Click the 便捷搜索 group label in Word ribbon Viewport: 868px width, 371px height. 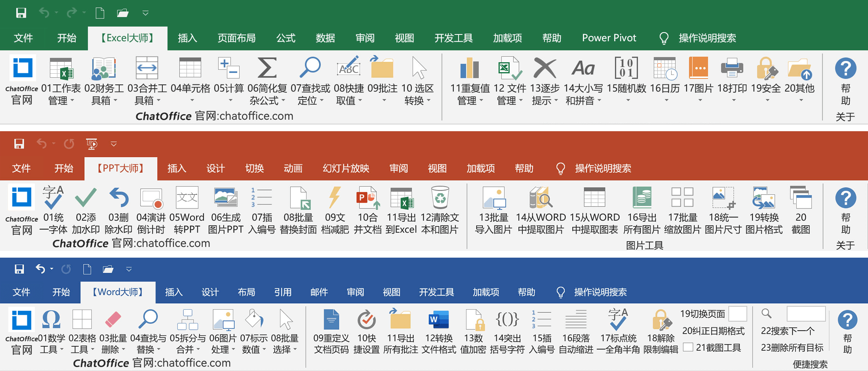(x=810, y=364)
